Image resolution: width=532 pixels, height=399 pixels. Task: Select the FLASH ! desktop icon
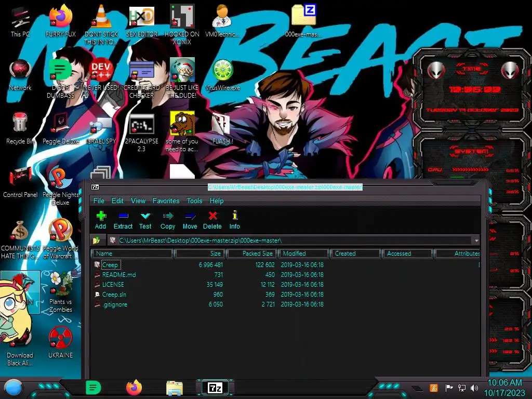222,129
